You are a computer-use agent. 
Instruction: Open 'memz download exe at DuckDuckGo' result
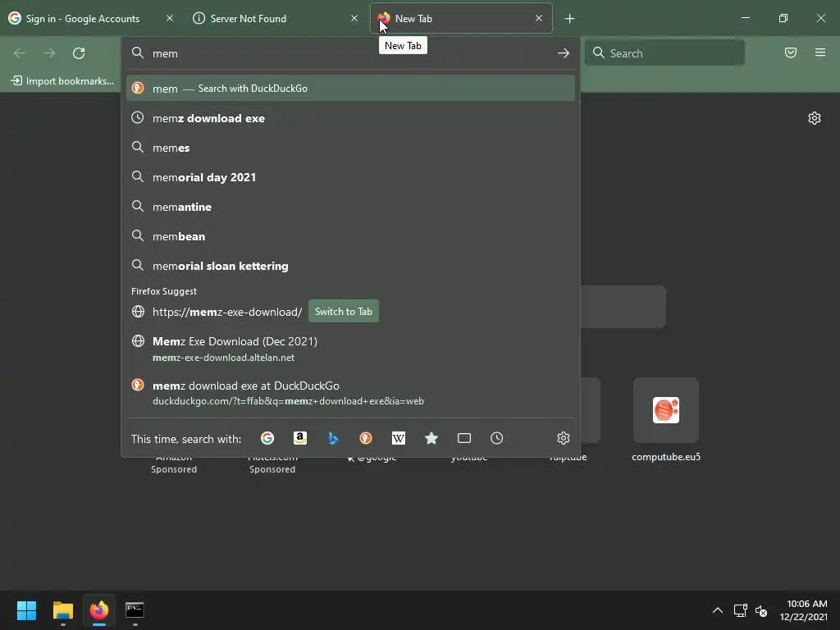point(350,393)
